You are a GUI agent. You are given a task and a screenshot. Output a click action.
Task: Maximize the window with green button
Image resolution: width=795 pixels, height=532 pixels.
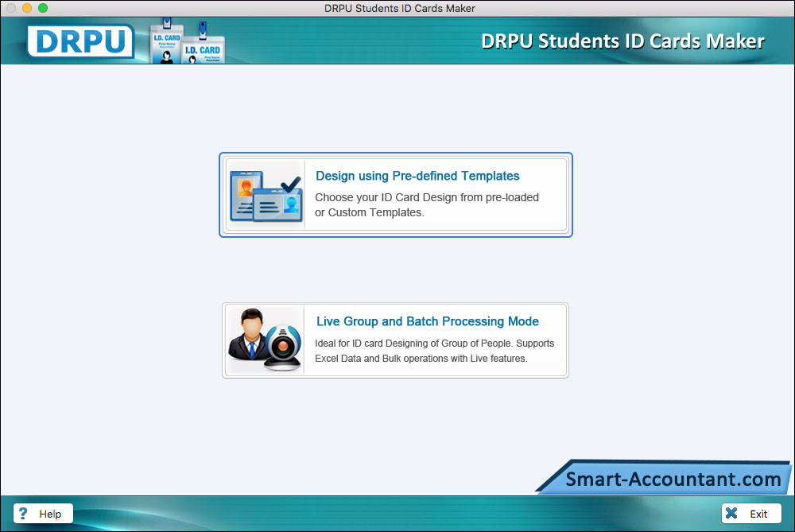tap(43, 8)
